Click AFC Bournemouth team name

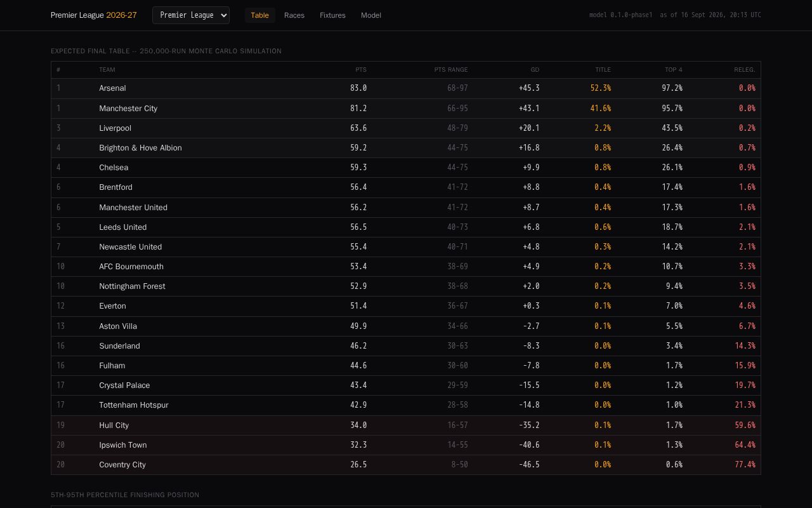point(131,267)
